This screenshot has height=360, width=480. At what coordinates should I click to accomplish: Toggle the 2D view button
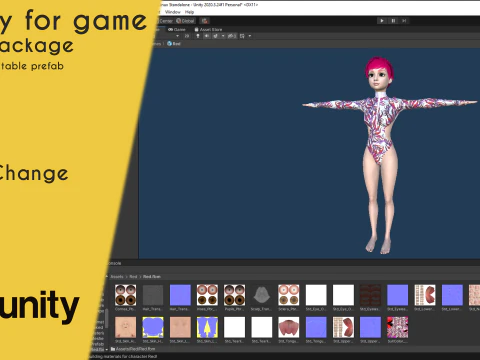coord(187,36)
